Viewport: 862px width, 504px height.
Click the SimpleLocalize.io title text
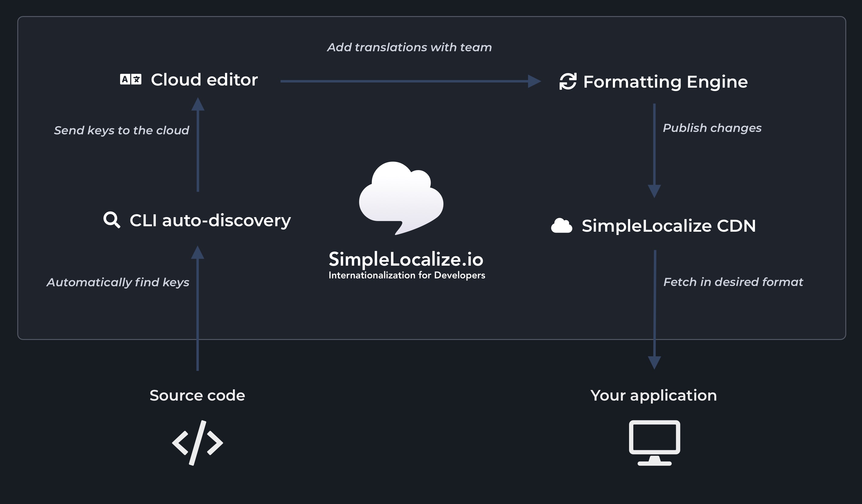[x=406, y=259]
